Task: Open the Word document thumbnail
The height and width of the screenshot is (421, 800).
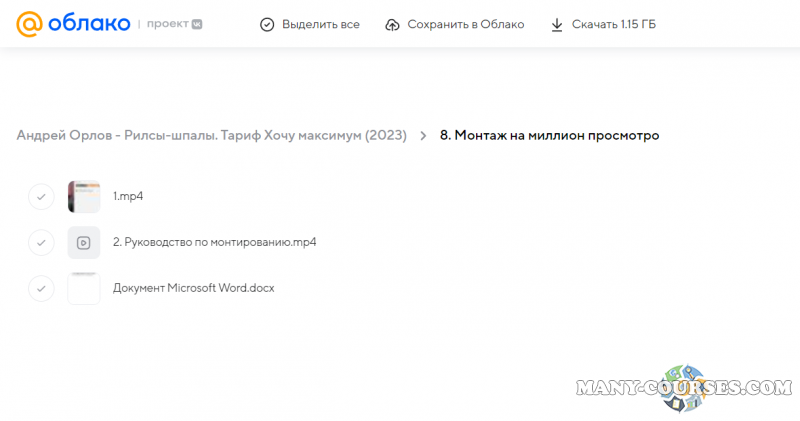Action: [x=84, y=288]
